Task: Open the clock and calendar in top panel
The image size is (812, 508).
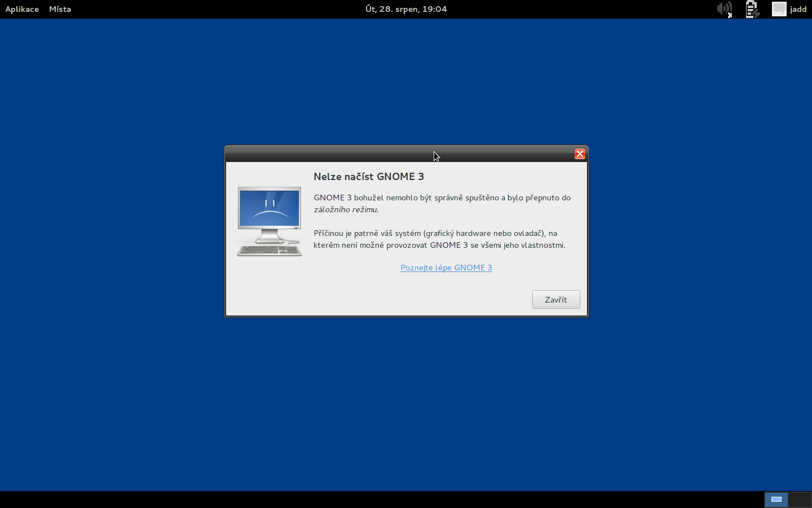Action: (x=406, y=9)
